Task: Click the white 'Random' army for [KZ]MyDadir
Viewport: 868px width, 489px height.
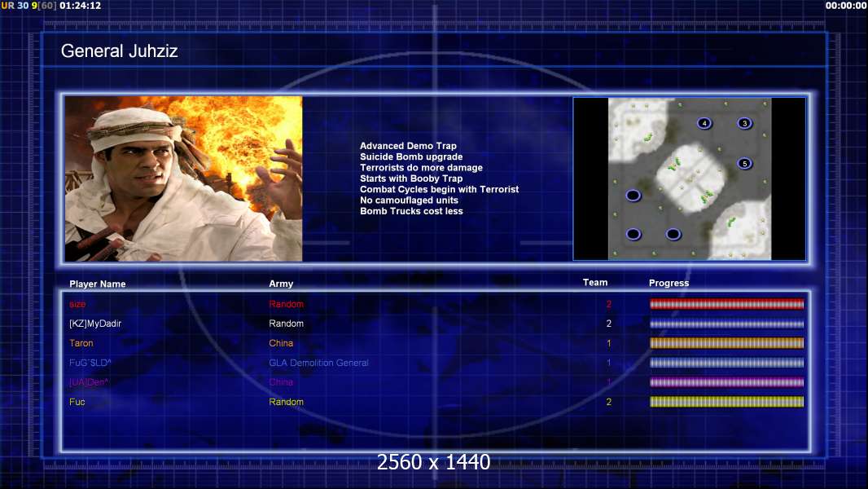Action: pos(286,324)
